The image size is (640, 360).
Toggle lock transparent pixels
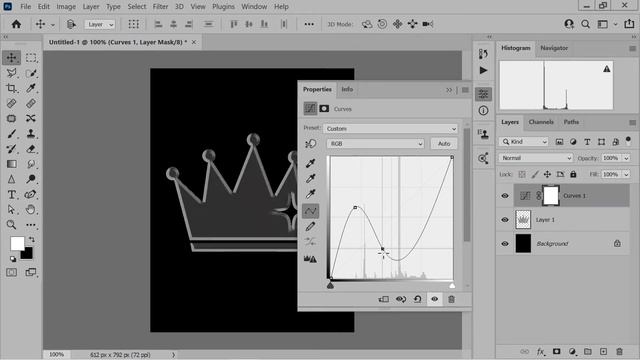pos(522,174)
